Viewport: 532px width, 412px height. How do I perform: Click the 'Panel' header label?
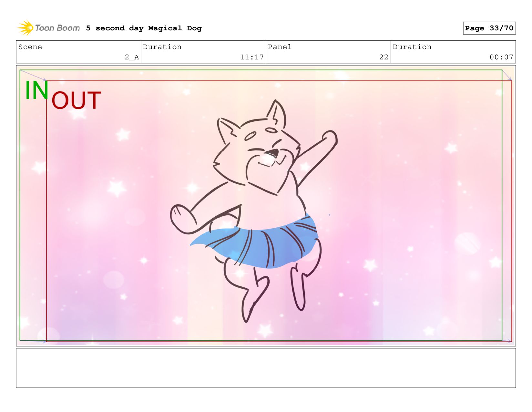click(280, 47)
